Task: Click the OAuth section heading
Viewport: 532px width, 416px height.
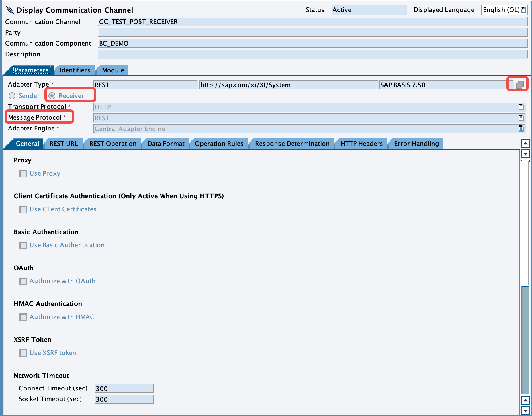Action: (24, 268)
